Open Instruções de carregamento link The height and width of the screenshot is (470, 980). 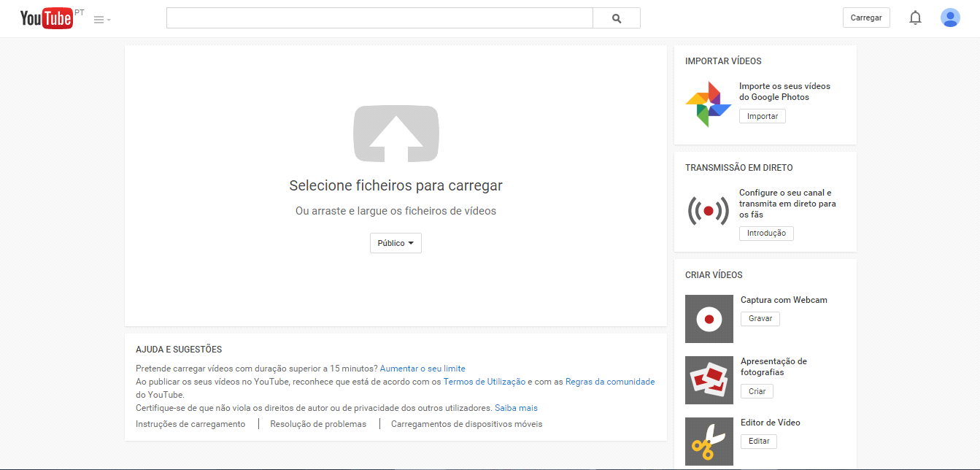[190, 424]
